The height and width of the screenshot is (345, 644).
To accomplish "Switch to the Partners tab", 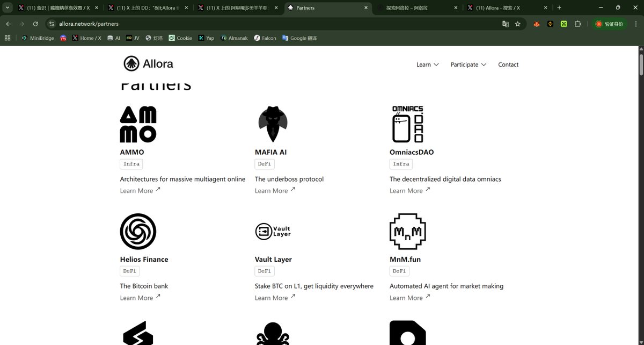I will click(327, 8).
